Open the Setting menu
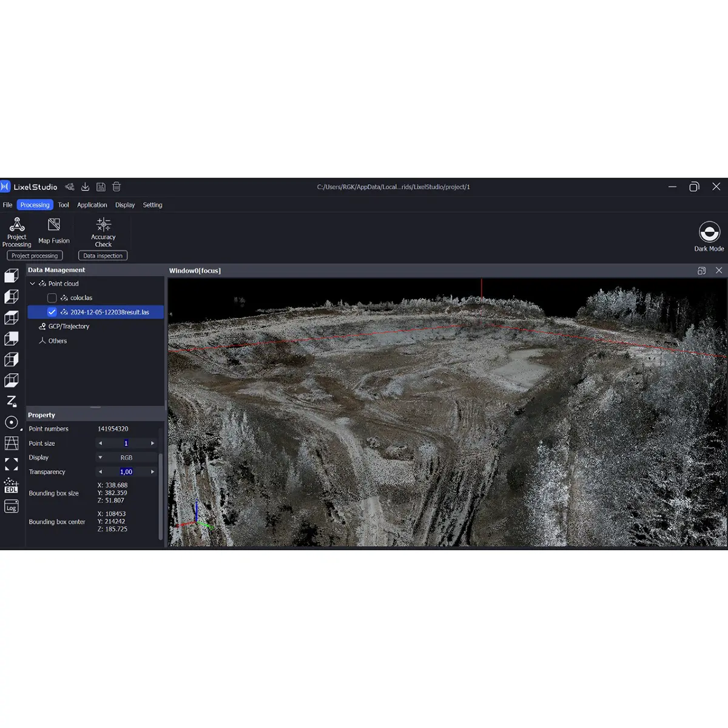728x728 pixels. 152,205
